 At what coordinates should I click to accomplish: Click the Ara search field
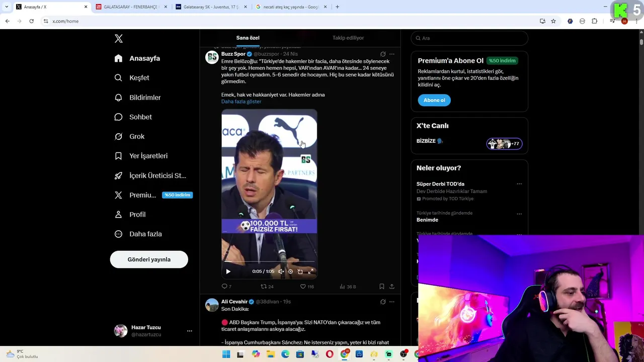click(x=469, y=38)
